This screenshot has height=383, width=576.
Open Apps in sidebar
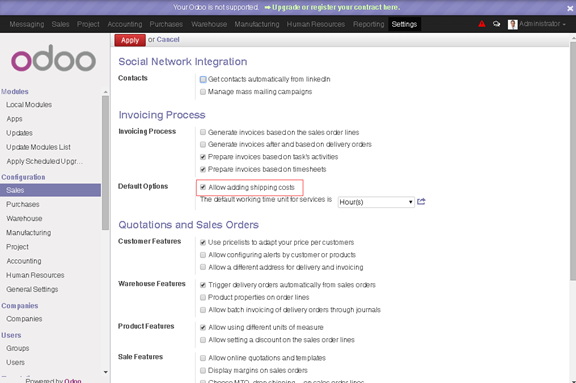point(14,119)
